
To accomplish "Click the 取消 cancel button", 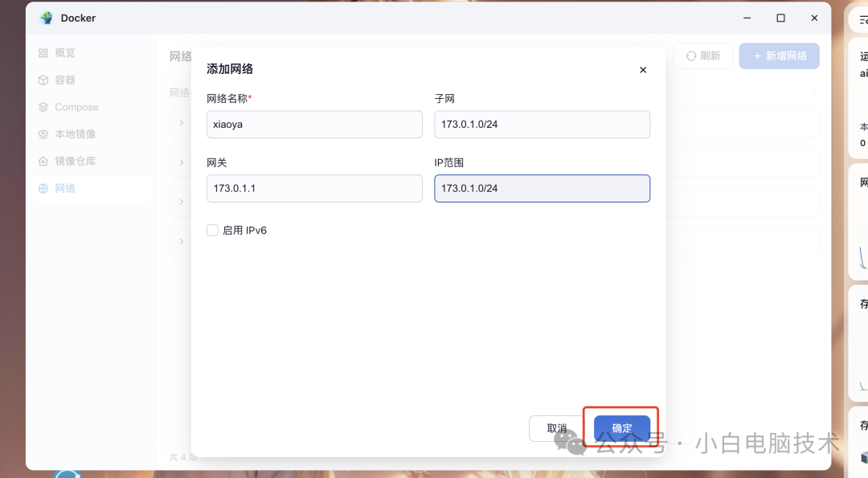I will (556, 428).
